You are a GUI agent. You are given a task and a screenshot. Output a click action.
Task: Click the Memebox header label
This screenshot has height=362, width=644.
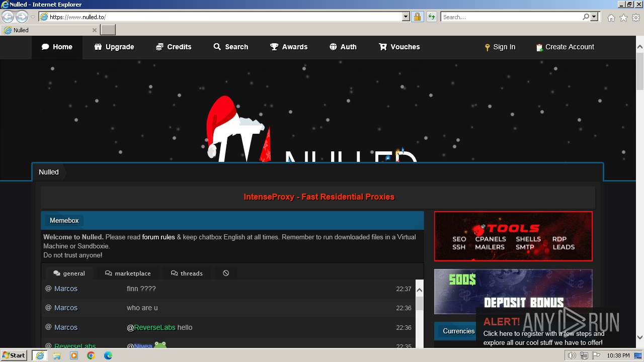(64, 220)
